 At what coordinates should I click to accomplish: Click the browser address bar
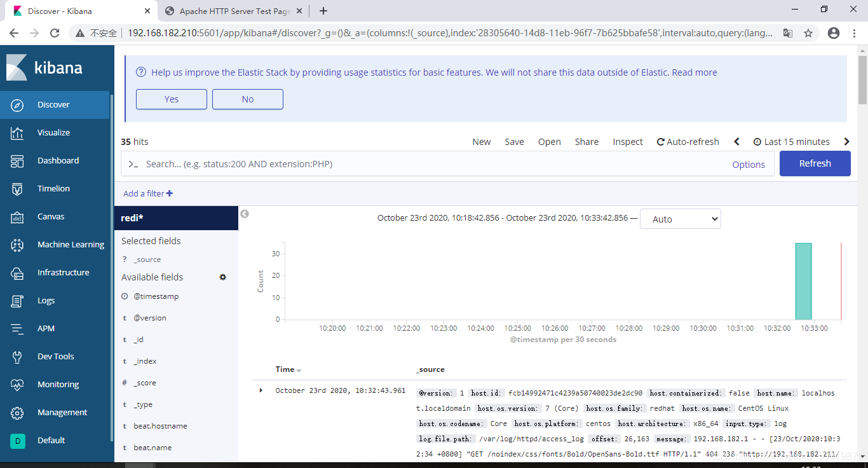coord(450,33)
